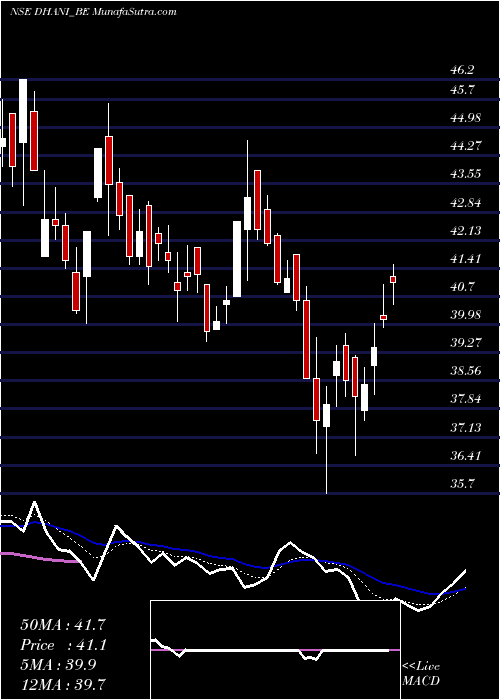This screenshot has width=500, height=700.
Task: Click inside the Live MACD inset box
Action: click(x=275, y=650)
